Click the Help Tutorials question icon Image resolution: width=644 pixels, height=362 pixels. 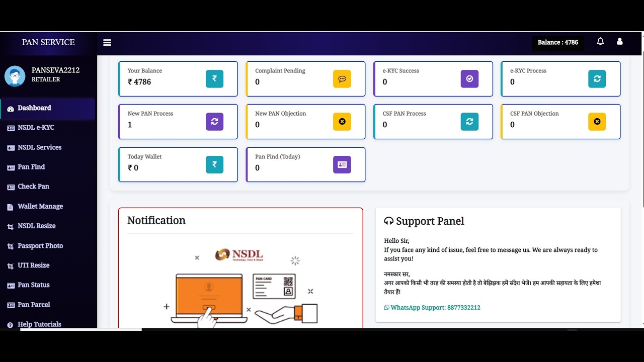(11, 325)
